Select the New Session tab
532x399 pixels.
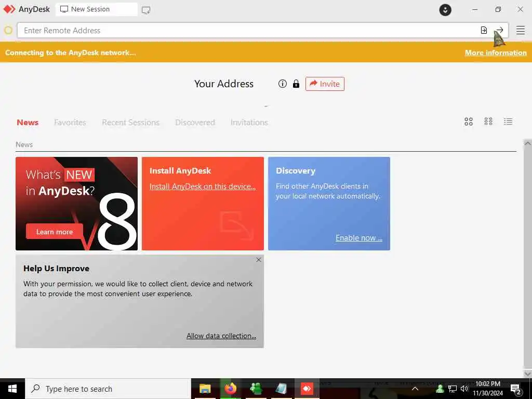97,9
